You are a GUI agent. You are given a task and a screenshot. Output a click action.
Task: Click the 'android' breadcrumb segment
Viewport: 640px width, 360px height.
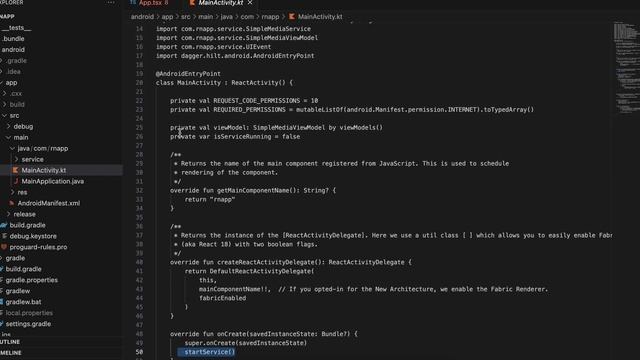coord(142,17)
